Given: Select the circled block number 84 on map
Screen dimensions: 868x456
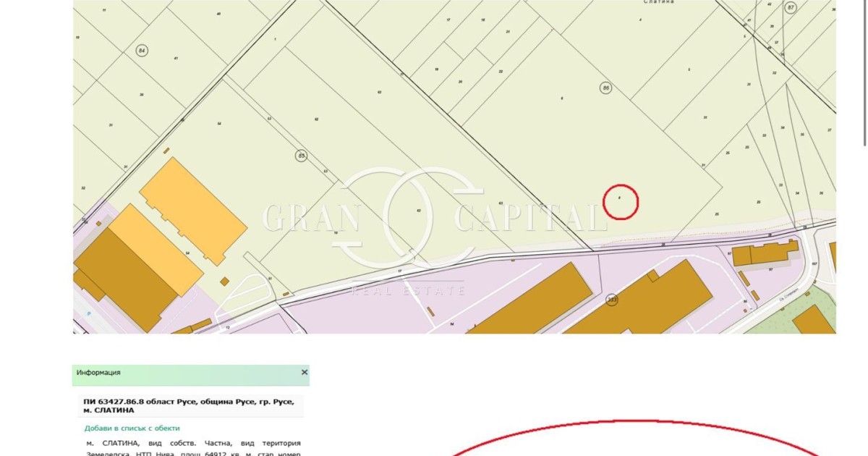Looking at the screenshot, I should pyautogui.click(x=142, y=50).
